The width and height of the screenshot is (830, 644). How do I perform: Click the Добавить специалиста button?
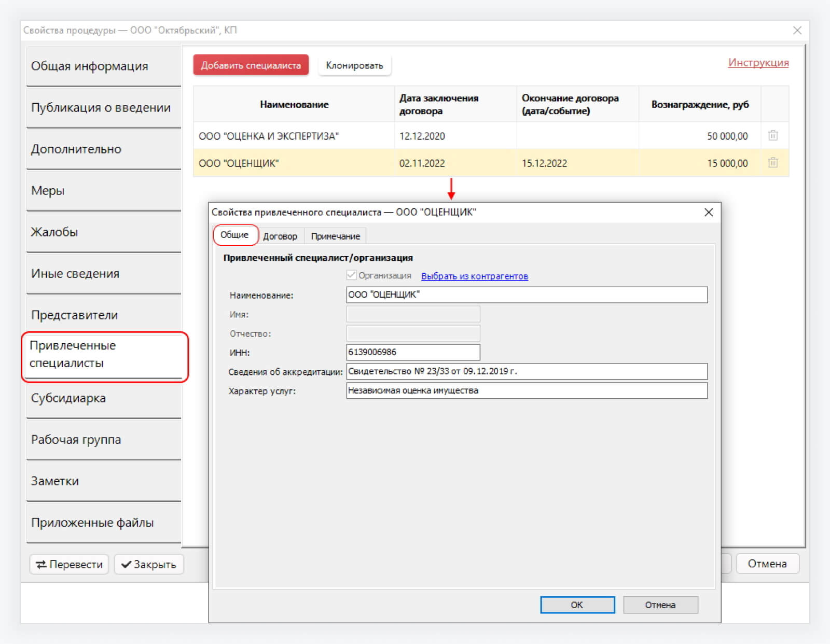click(x=251, y=65)
